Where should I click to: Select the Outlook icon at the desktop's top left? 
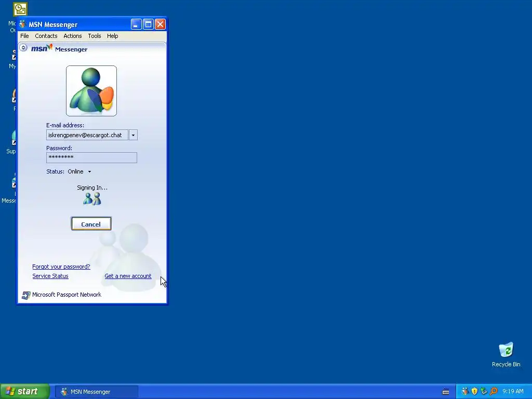coord(20,9)
